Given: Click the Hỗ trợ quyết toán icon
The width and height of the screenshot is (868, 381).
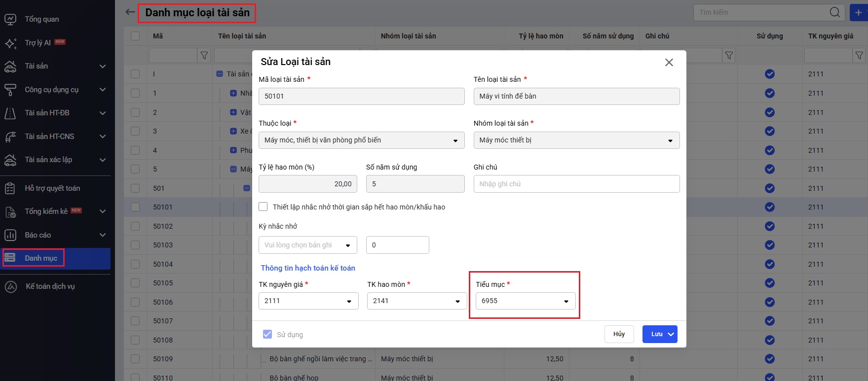Looking at the screenshot, I should (x=10, y=188).
